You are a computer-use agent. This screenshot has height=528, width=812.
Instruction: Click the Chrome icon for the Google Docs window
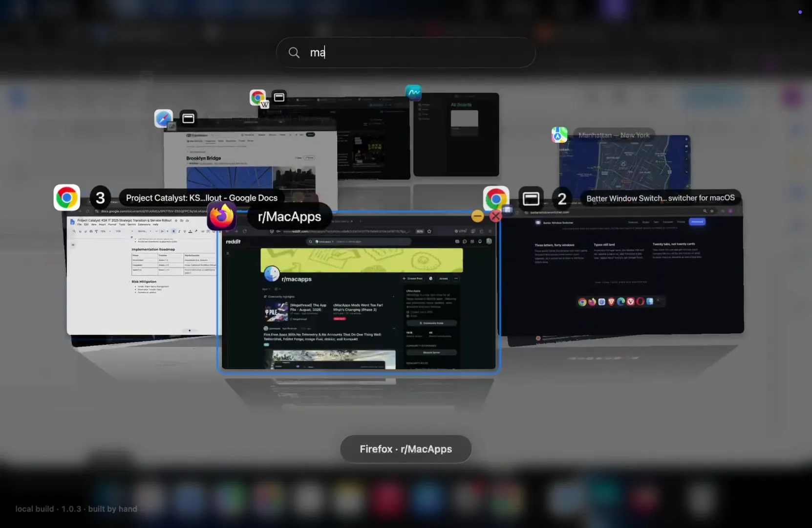pos(67,198)
